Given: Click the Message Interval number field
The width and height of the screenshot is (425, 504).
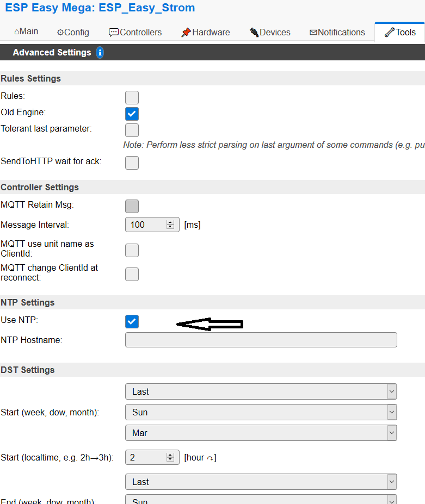Looking at the screenshot, I should 152,225.
